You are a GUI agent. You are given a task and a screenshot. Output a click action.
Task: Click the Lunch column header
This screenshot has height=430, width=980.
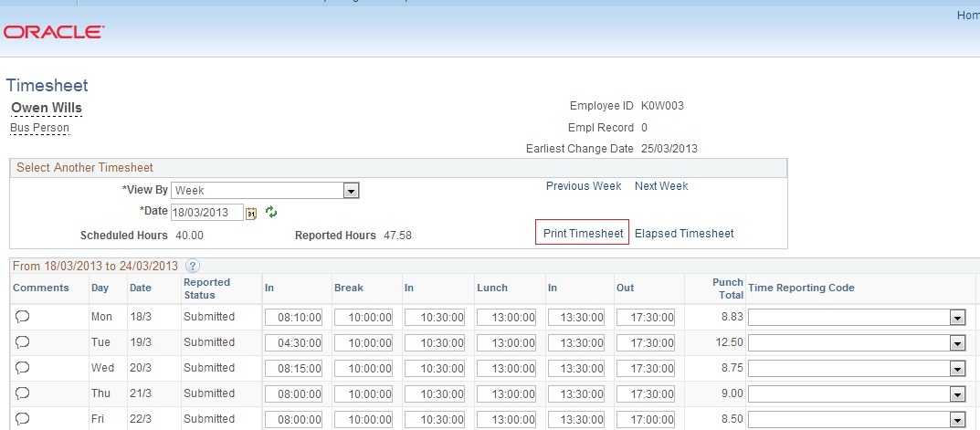(492, 288)
